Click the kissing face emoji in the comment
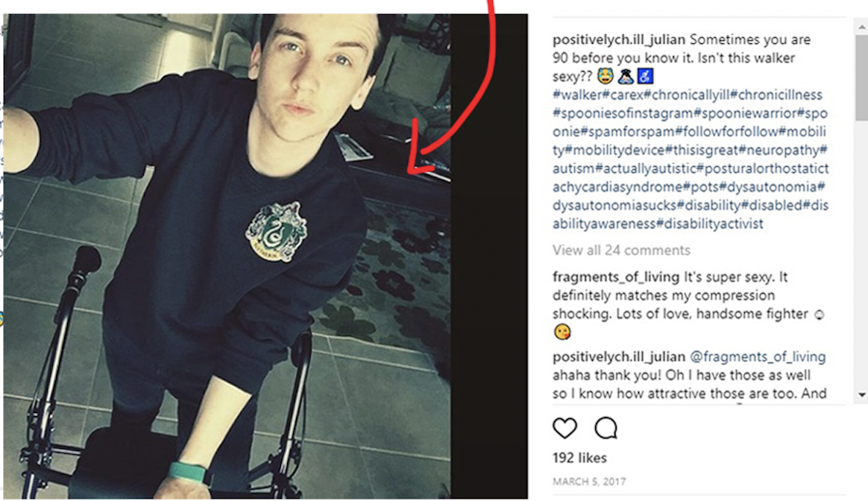 562,333
